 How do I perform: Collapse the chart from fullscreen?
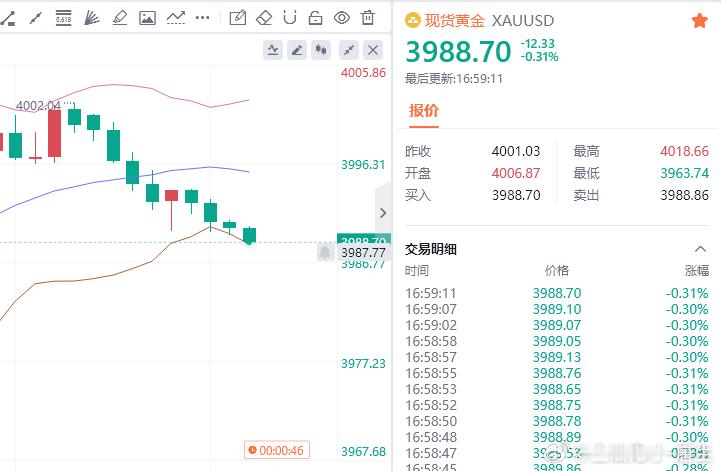pyautogui.click(x=349, y=50)
